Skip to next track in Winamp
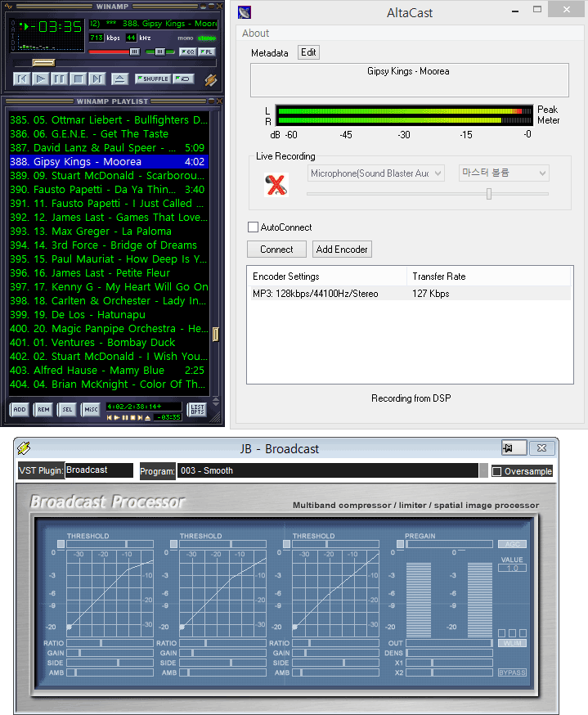 coord(97,79)
